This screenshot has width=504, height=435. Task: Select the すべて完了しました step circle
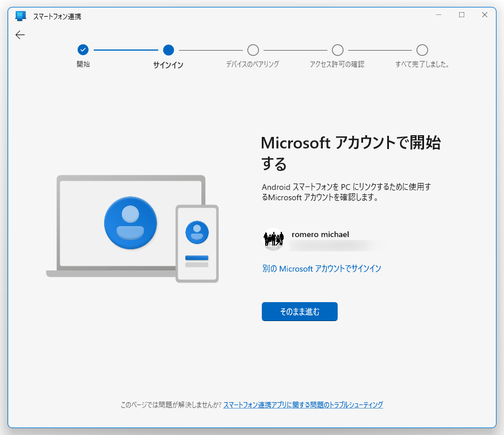click(422, 50)
